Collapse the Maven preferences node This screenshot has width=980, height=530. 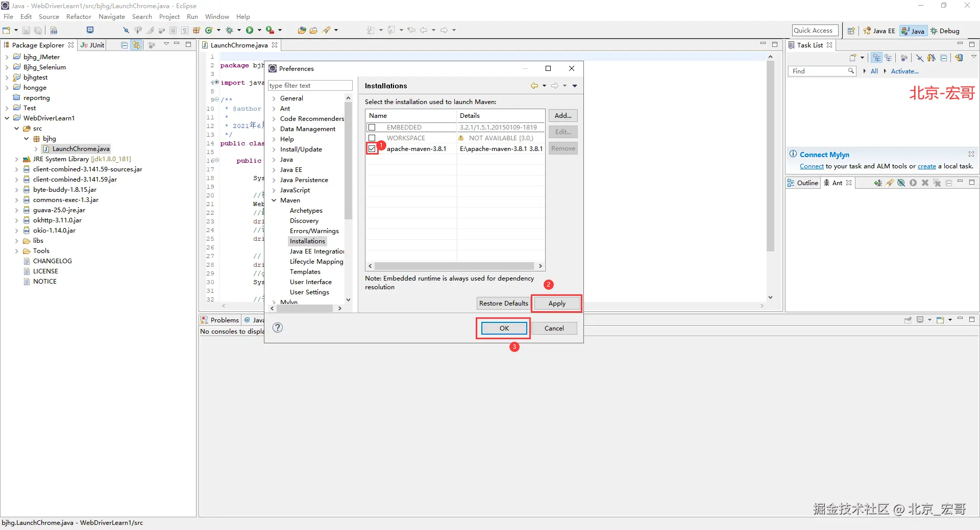274,200
